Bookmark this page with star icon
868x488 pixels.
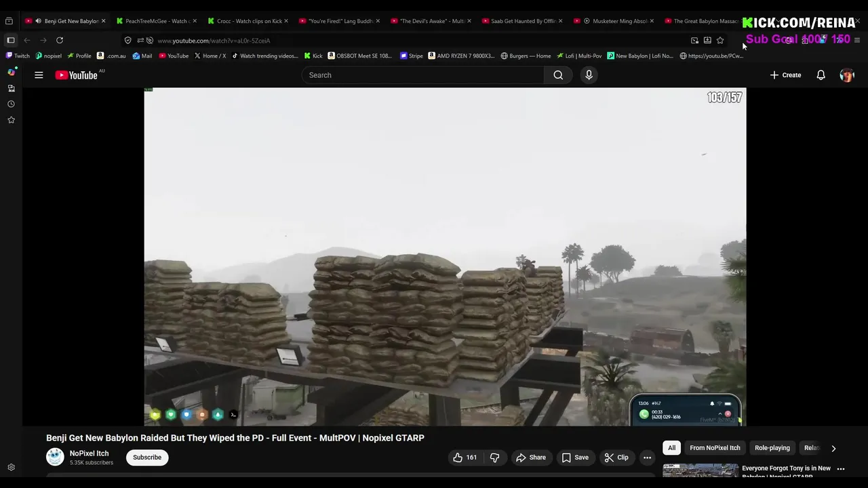click(720, 41)
